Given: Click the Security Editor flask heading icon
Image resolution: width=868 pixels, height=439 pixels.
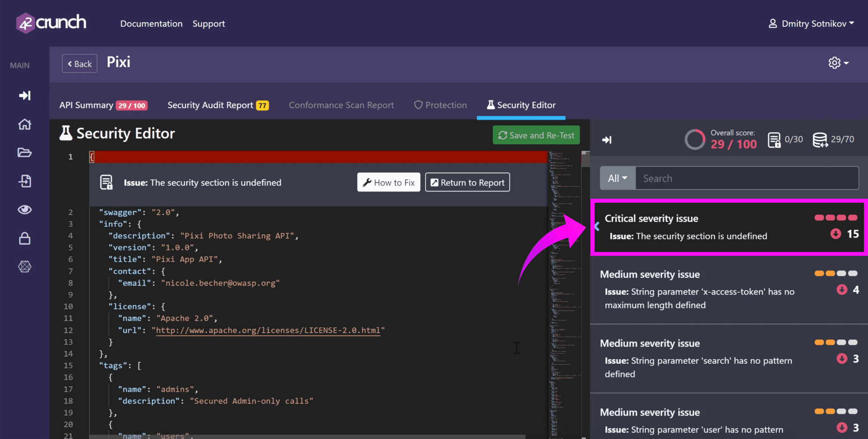Looking at the screenshot, I should click(66, 133).
